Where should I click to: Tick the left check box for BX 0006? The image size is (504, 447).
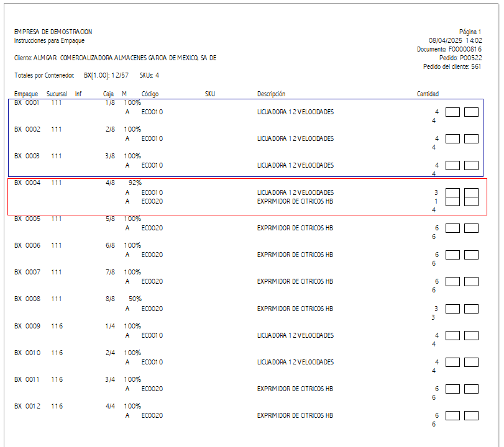[x=452, y=255]
